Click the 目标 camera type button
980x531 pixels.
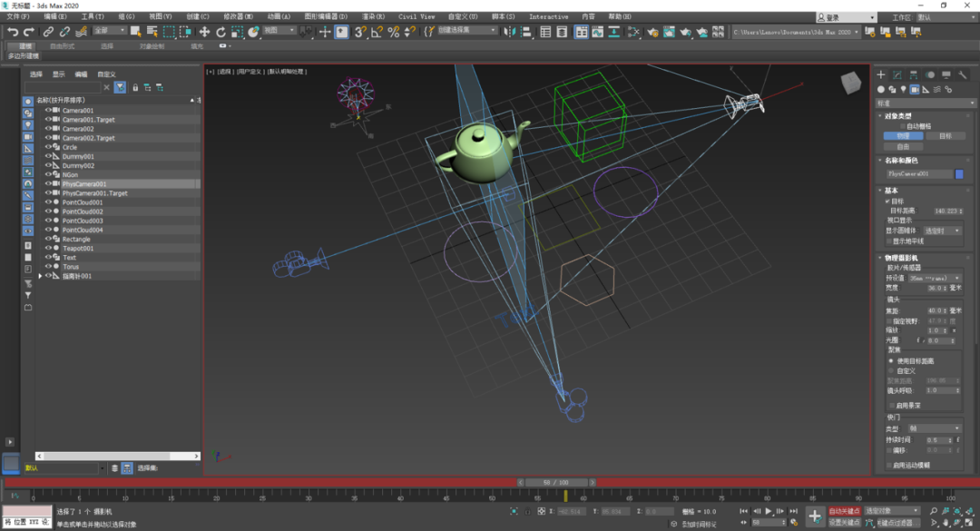pos(945,136)
